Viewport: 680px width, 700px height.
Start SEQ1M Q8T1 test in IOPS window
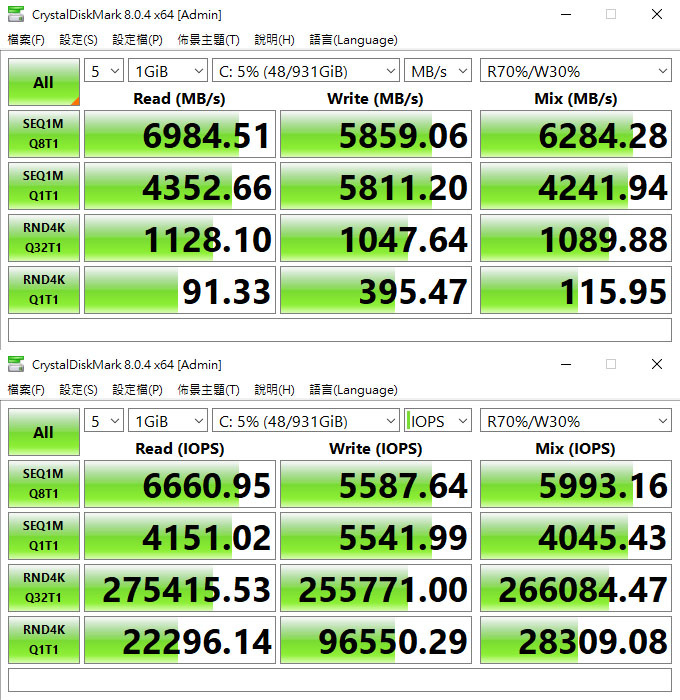point(44,484)
